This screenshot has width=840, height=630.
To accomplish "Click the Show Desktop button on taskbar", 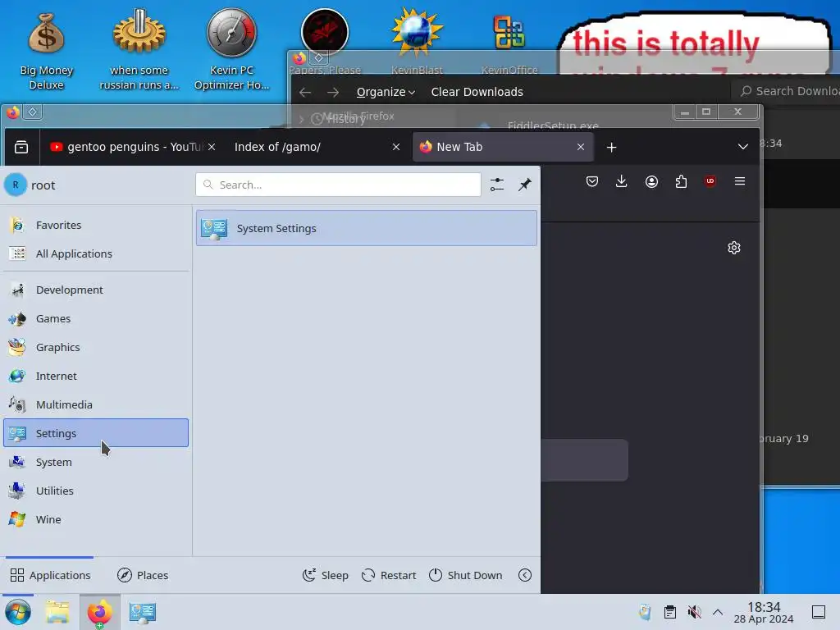I will 819,612.
